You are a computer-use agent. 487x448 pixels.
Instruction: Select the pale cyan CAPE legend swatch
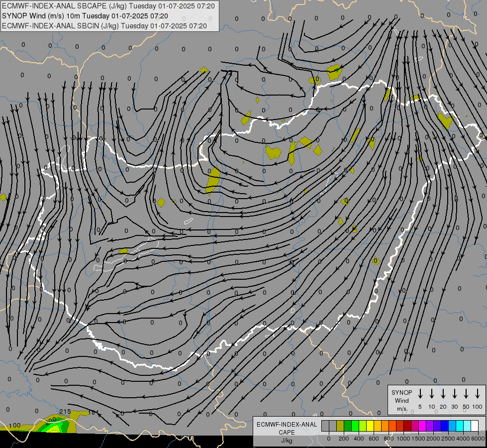click(x=467, y=426)
